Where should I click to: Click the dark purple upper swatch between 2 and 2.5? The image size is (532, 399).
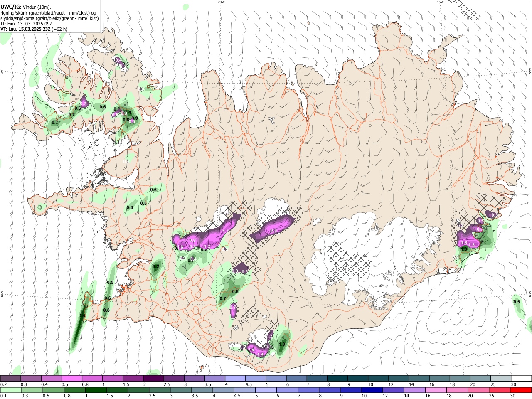coord(153,379)
